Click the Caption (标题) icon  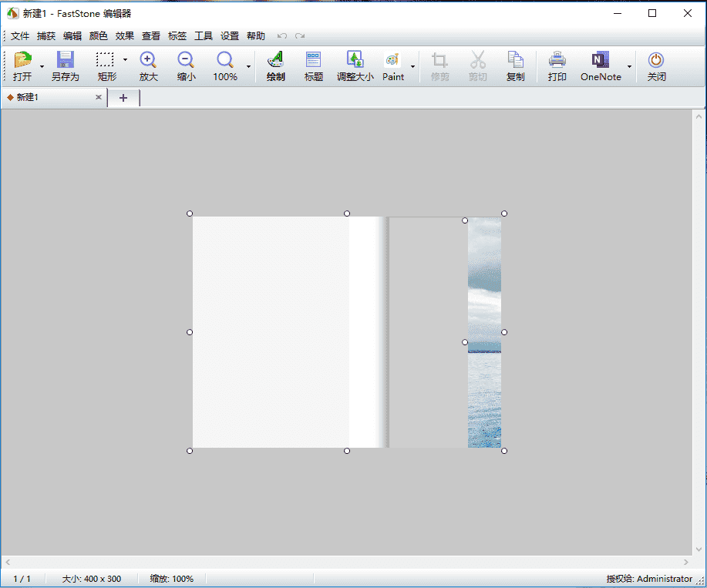click(313, 61)
